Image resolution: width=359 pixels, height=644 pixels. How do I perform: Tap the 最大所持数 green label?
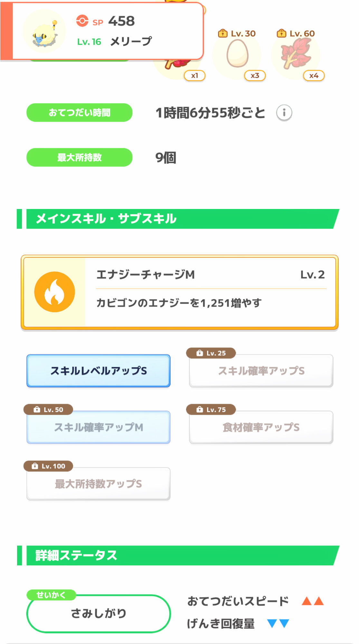point(79,157)
